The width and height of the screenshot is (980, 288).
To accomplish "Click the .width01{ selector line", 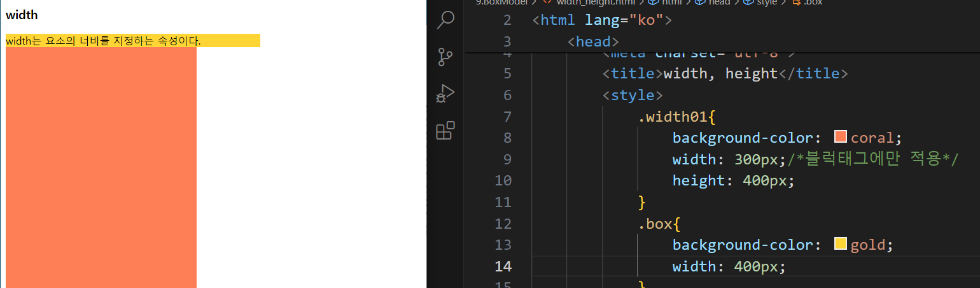I will 677,117.
